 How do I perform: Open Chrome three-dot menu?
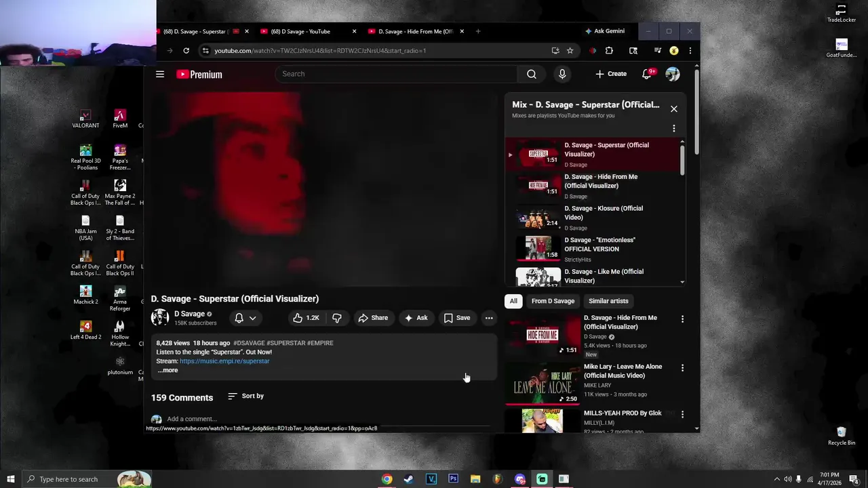pyautogui.click(x=690, y=51)
